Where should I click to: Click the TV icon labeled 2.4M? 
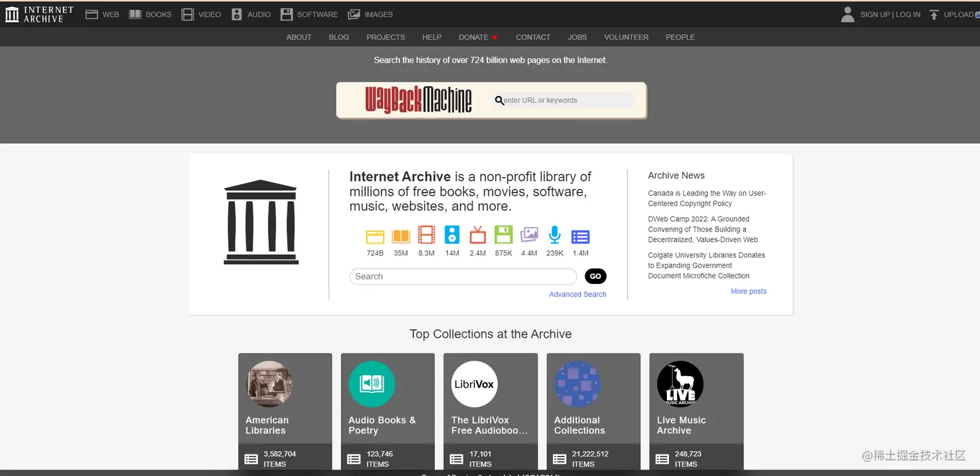[x=478, y=235]
